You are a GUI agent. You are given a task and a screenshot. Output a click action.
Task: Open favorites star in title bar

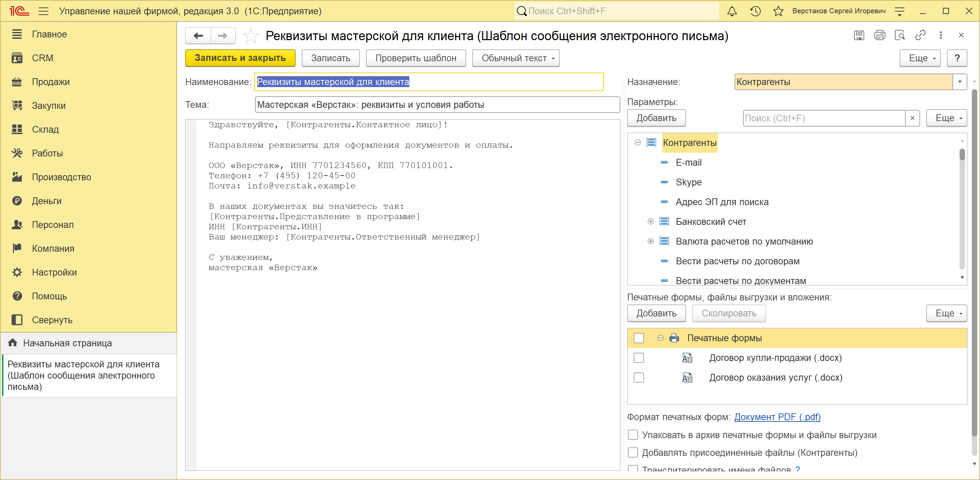778,11
